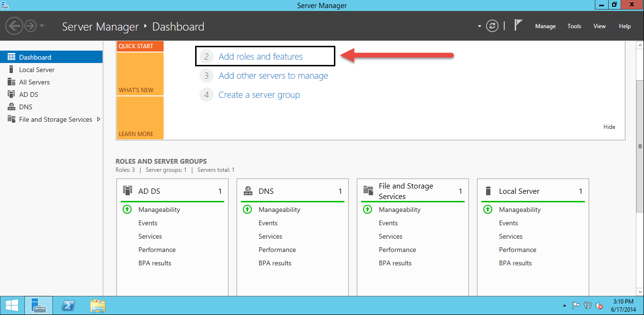This screenshot has height=315, width=644.
Task: Click green status icon in DNS tile
Action: (x=247, y=210)
